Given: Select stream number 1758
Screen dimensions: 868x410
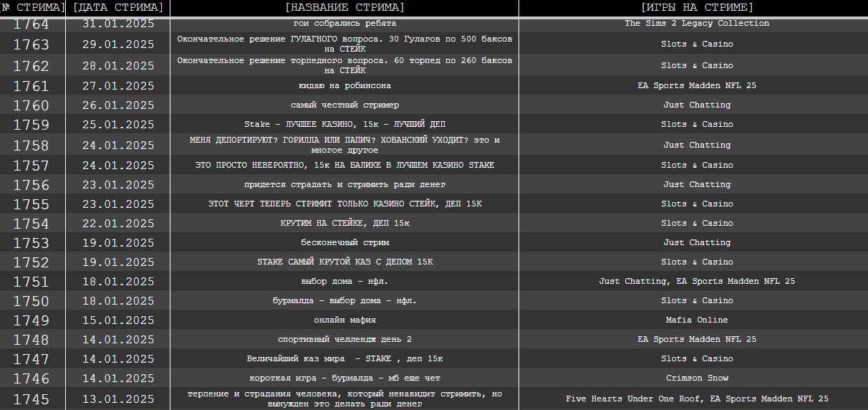Looking at the screenshot, I should point(32,146).
